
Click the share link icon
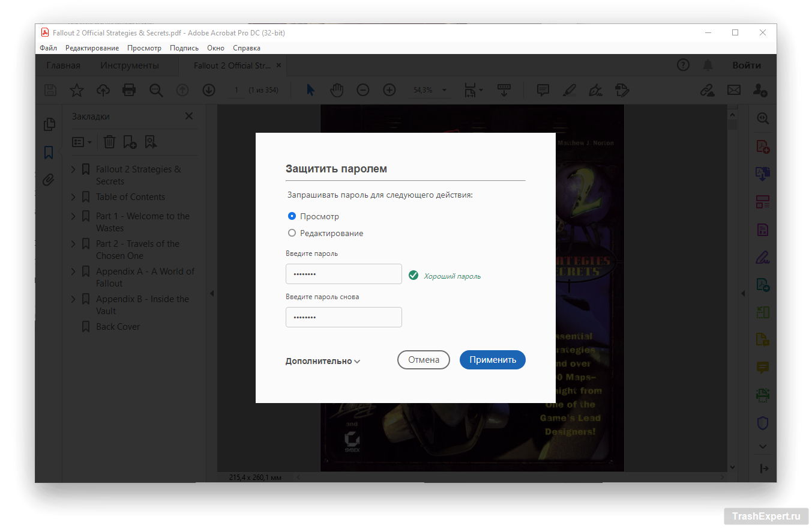[x=708, y=90]
